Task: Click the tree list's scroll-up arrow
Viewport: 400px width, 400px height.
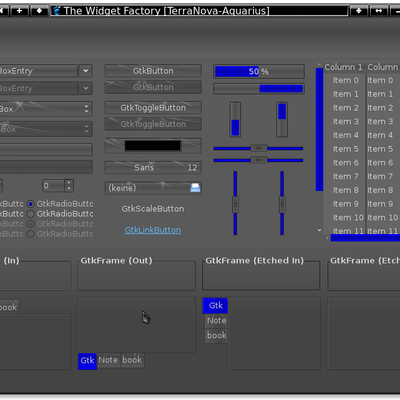Action: [x=319, y=65]
